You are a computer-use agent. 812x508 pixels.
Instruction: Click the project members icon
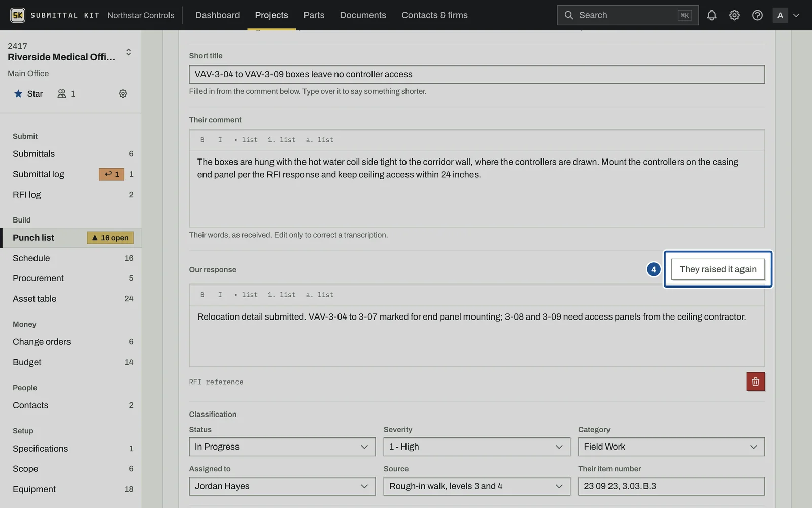[61, 93]
